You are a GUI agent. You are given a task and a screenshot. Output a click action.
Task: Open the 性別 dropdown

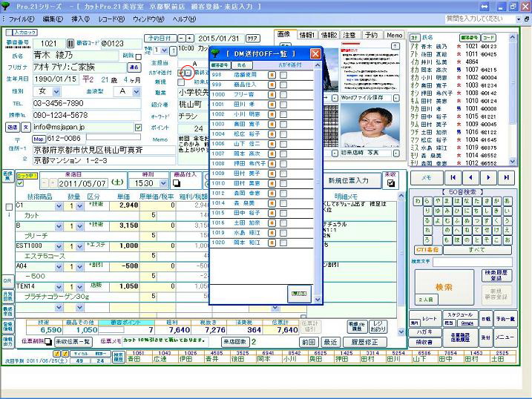(56, 91)
